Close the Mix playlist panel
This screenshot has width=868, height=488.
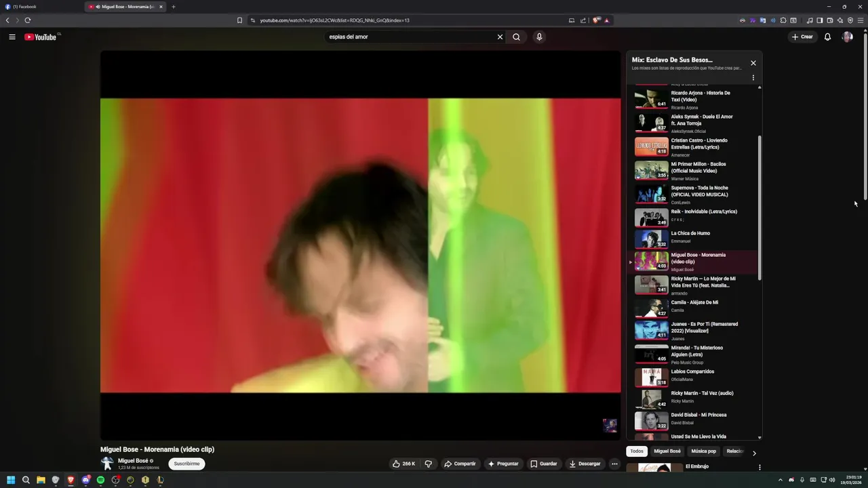coord(753,63)
